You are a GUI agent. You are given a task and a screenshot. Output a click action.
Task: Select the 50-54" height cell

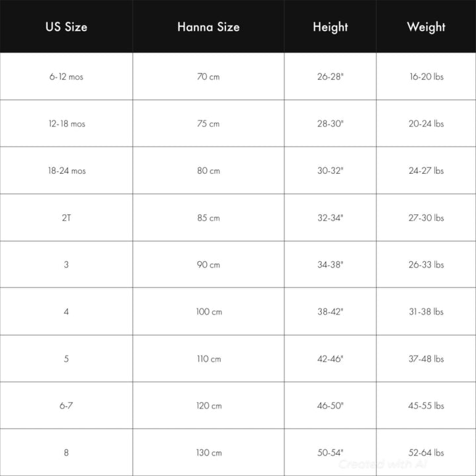(331, 453)
